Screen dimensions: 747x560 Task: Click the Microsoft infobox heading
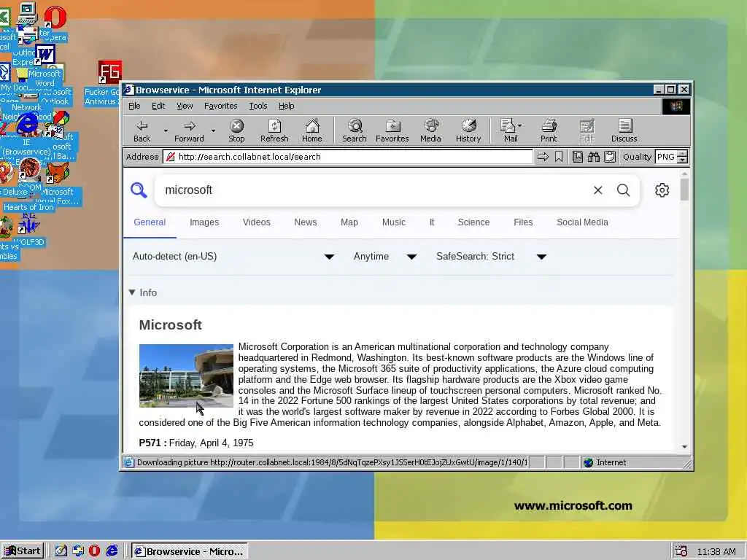(171, 324)
